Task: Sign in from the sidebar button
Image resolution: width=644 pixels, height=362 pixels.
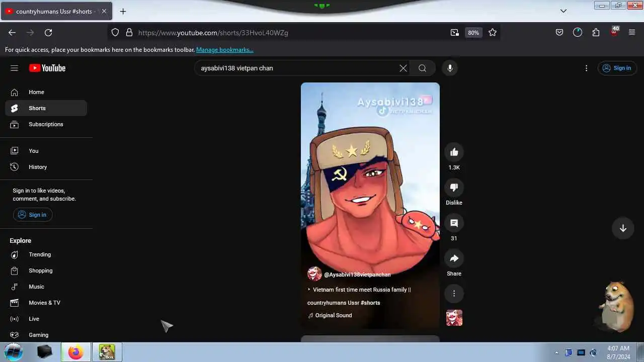Action: coord(33,215)
